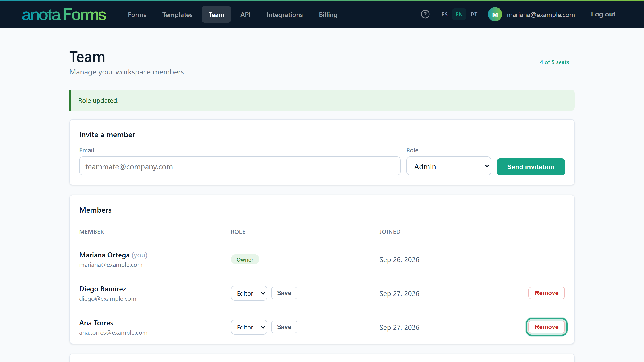The width and height of the screenshot is (644, 362).
Task: Select the Team nav item
Action: tap(216, 15)
